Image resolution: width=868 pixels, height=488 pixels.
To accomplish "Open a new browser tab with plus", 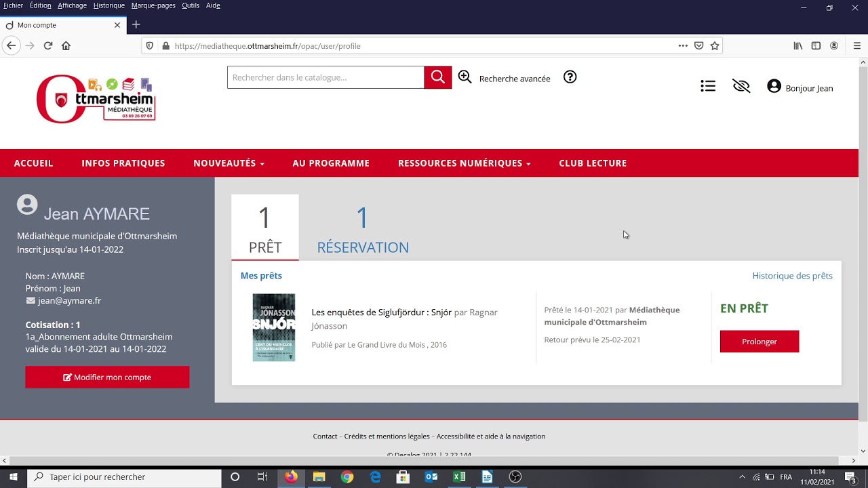I will pos(136,24).
